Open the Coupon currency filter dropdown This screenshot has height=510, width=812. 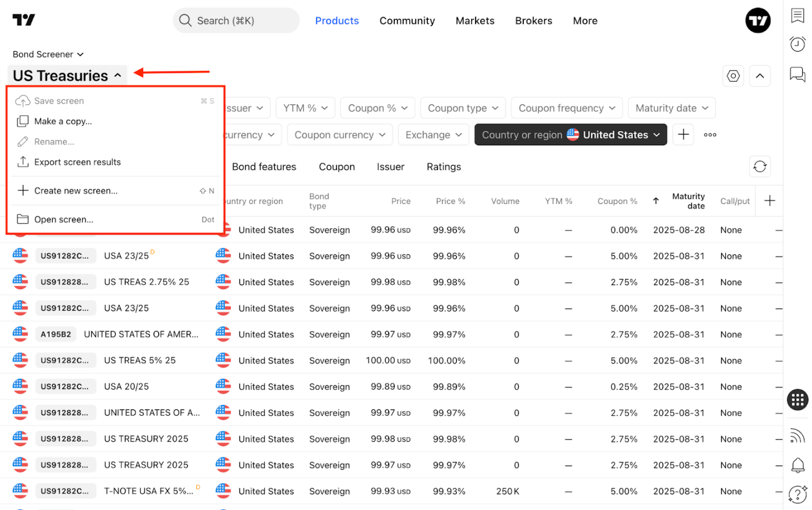340,135
